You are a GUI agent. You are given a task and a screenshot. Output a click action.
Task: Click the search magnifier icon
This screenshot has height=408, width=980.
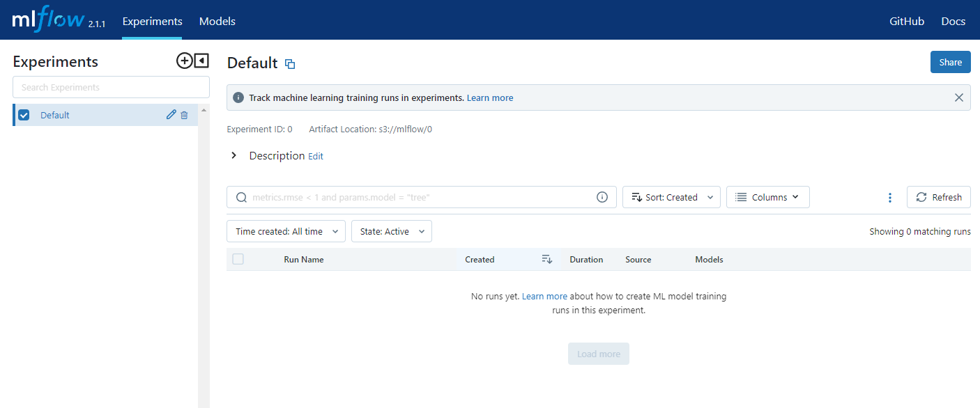[x=242, y=197]
